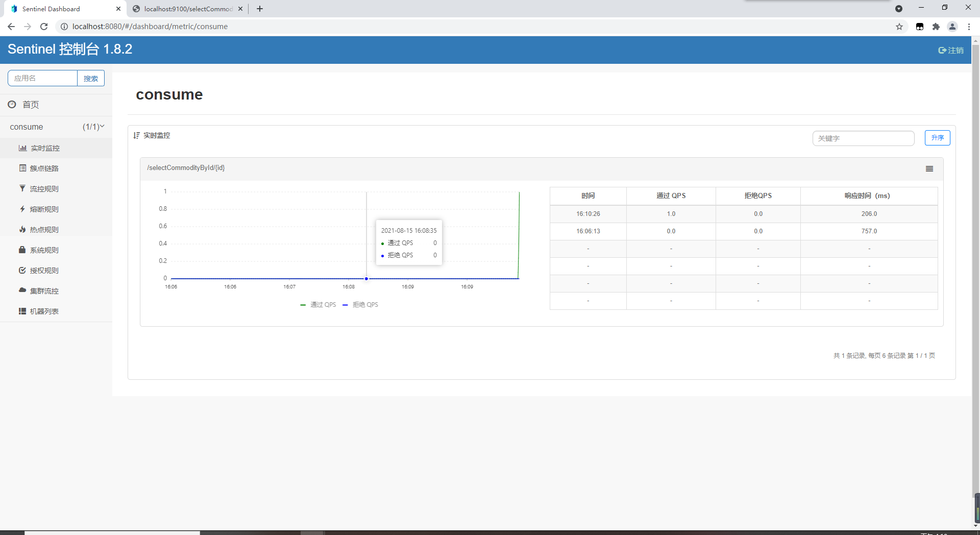Screen dimensions: 980x535
Task: Click the 搜索 search button
Action: pos(91,78)
